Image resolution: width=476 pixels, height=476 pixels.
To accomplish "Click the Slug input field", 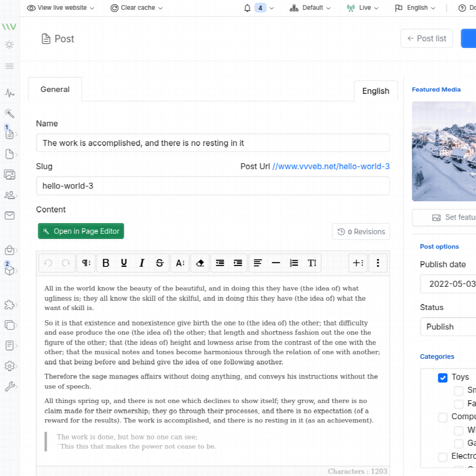I will click(x=212, y=186).
